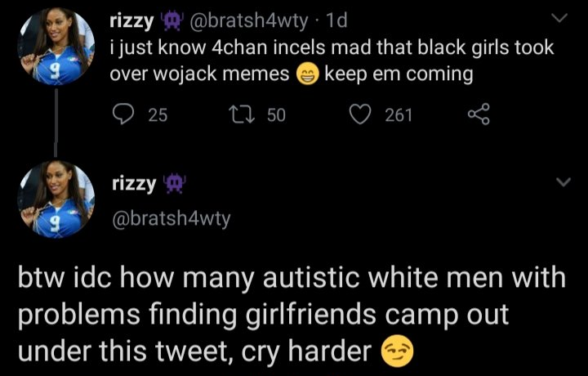Click the 25 replies count
The height and width of the screenshot is (376, 588).
click(158, 114)
